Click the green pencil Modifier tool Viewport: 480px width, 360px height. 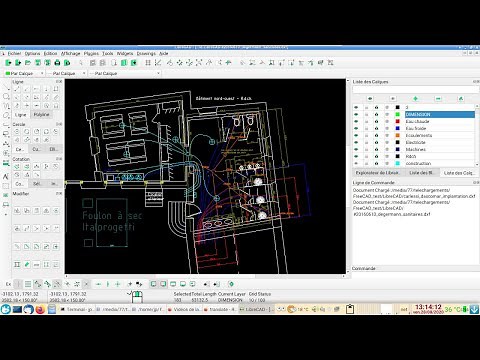(x=27, y=265)
